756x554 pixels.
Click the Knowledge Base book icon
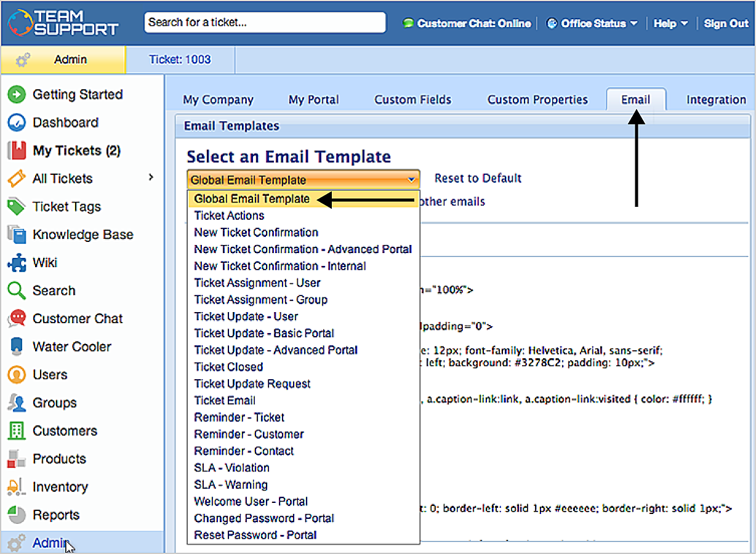[x=16, y=235]
